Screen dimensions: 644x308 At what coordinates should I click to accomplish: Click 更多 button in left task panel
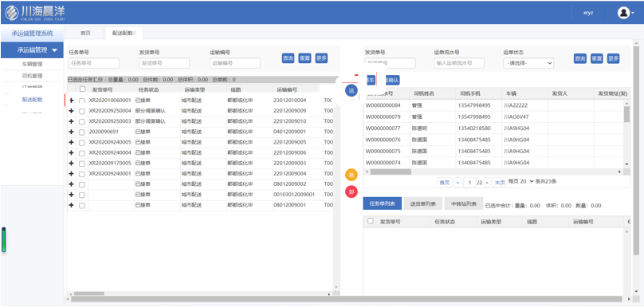321,58
